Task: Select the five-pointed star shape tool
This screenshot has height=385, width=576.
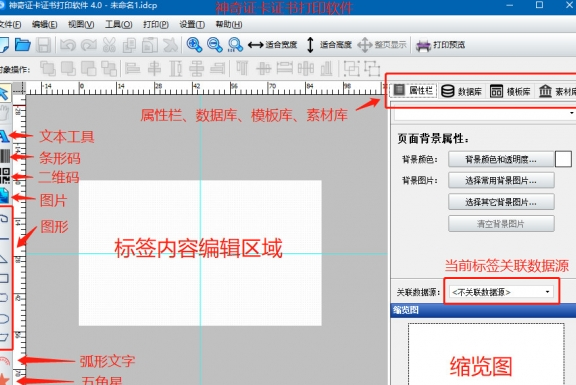Action: tap(4, 379)
